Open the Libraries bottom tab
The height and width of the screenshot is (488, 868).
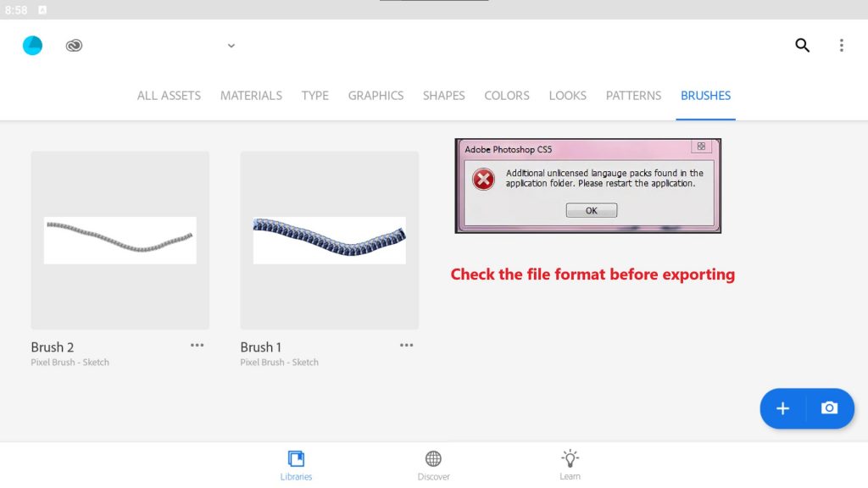coord(296,465)
